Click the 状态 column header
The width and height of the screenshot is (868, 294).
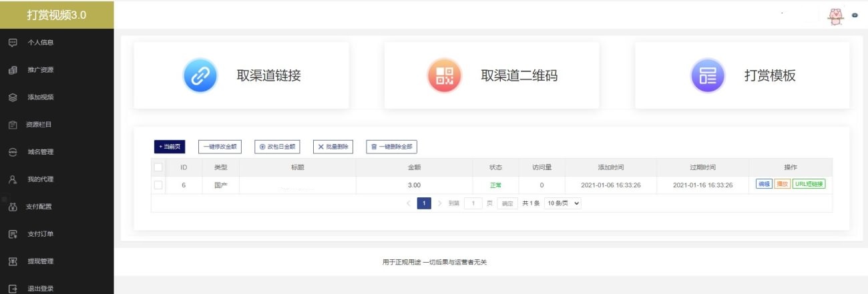[x=495, y=167]
